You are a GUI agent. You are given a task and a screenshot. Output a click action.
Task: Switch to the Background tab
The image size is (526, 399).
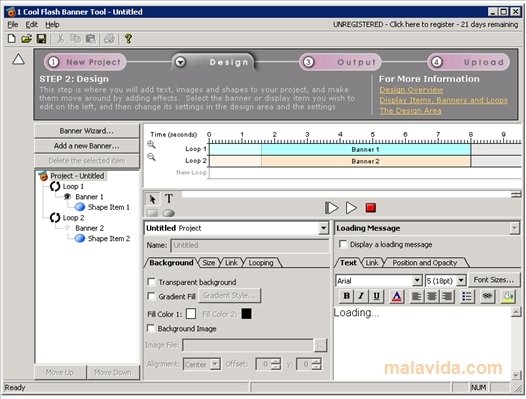point(171,262)
